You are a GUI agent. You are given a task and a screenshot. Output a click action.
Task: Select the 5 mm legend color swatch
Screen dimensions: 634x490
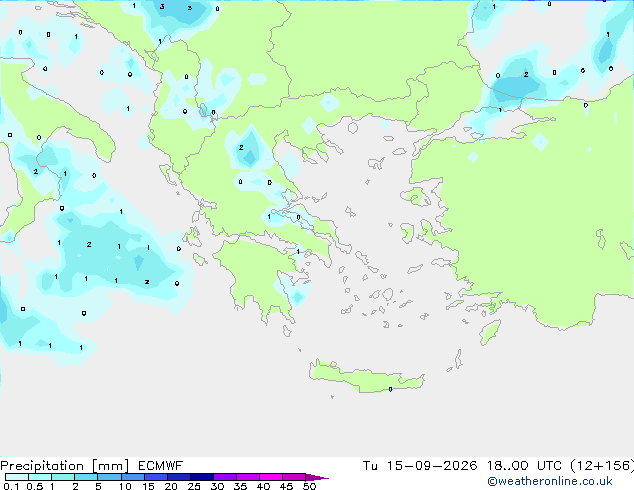[x=109, y=477]
